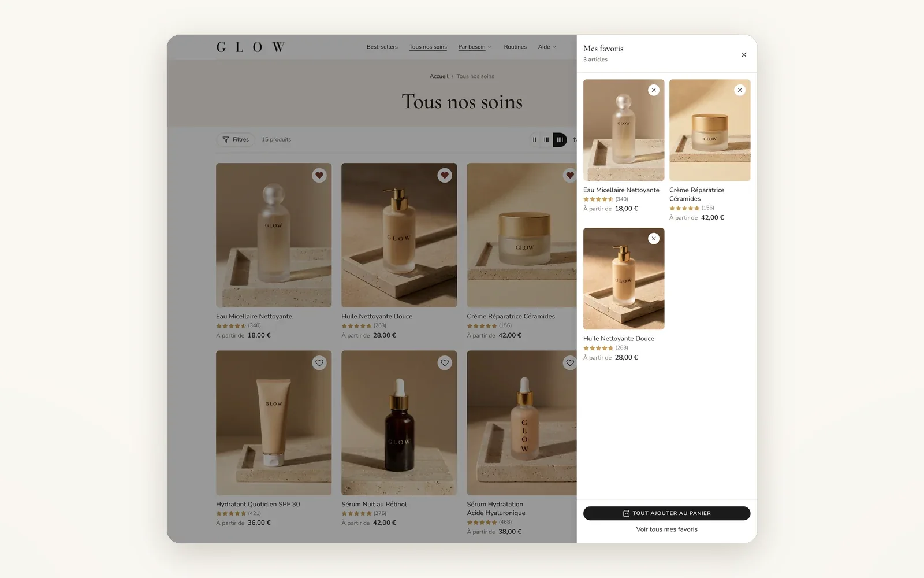
Task: Toggle favorite heart on Eau Micellaire Nettoyante card
Action: click(319, 176)
